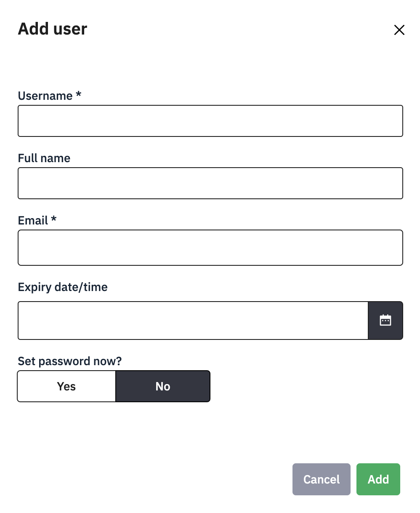Click the required asterisk beside Email
The height and width of the screenshot is (513, 420).
click(x=53, y=219)
